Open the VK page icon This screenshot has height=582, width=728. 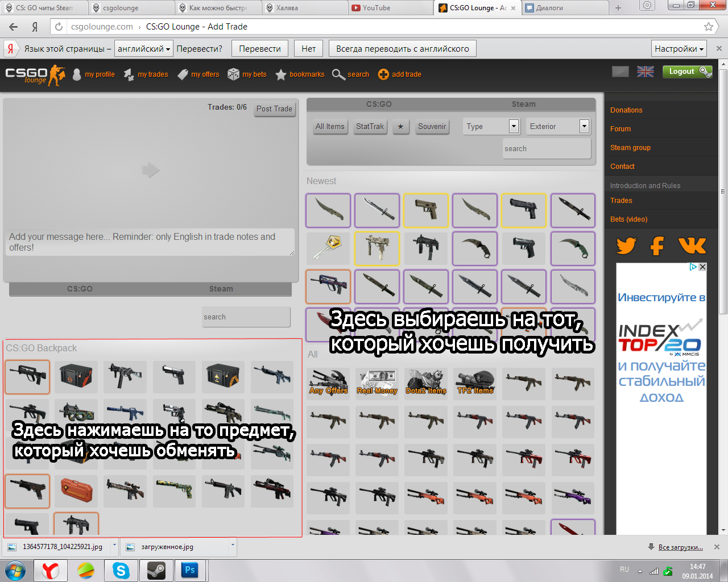point(692,246)
